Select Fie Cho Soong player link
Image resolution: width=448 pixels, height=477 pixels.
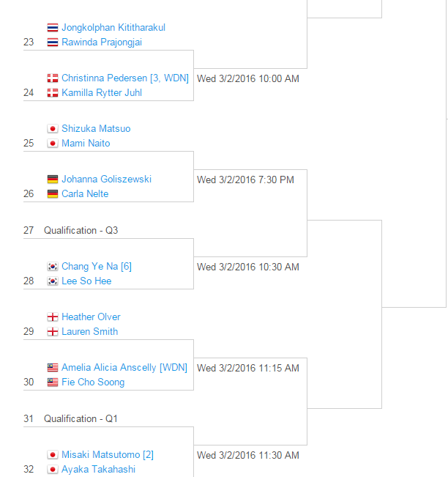[93, 382]
